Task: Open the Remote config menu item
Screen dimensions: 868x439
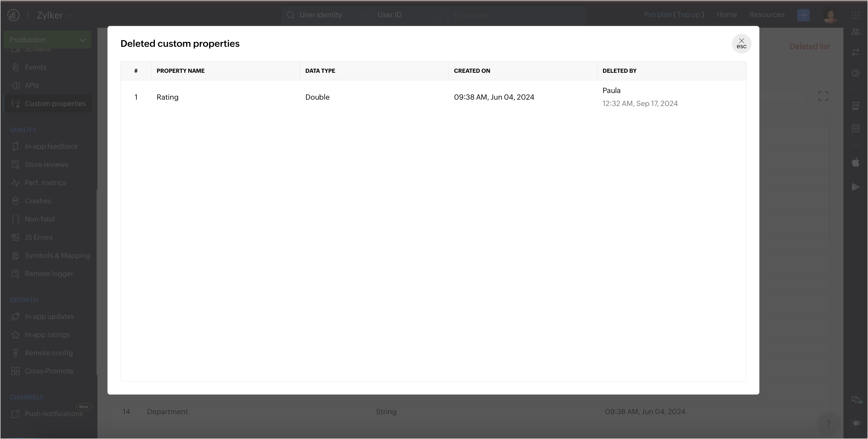Action: [x=49, y=353]
